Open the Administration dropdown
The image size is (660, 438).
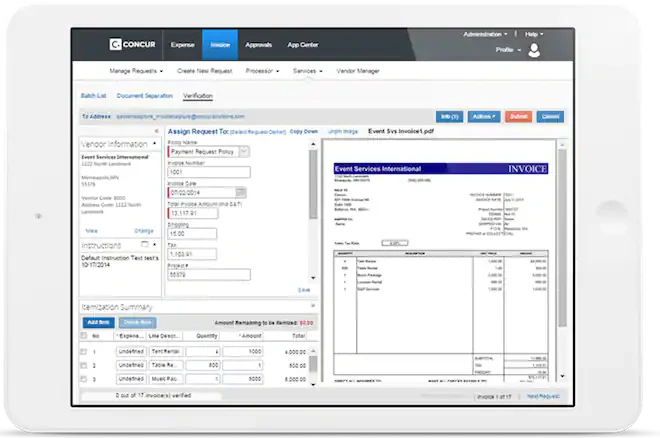pyautogui.click(x=485, y=34)
